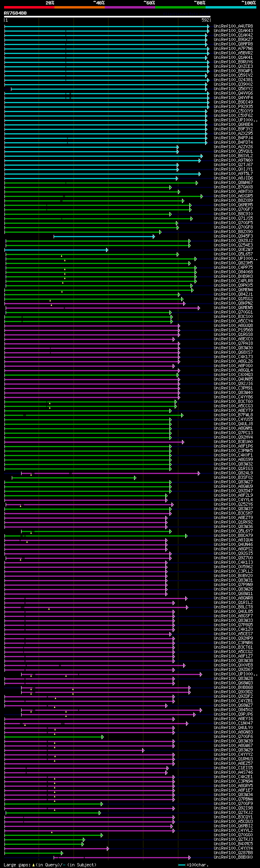
Task: Select label UniRef100_A9TN60
Action: tap(233, 160)
